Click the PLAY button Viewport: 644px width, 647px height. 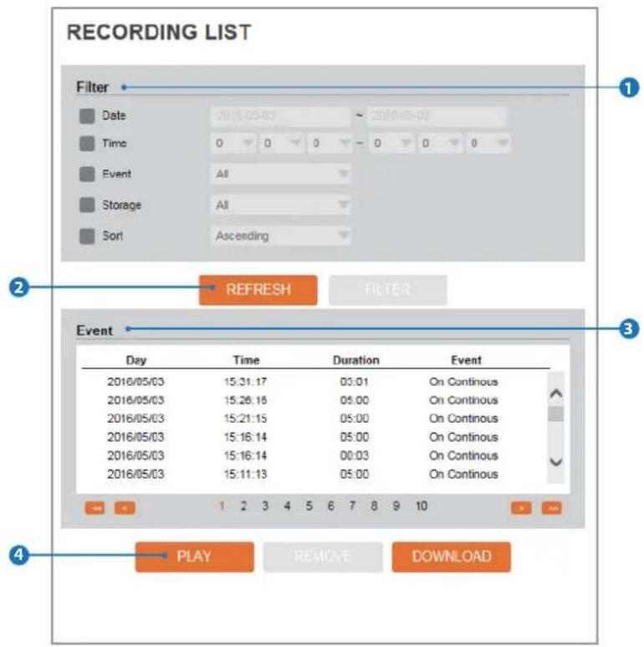[195, 557]
